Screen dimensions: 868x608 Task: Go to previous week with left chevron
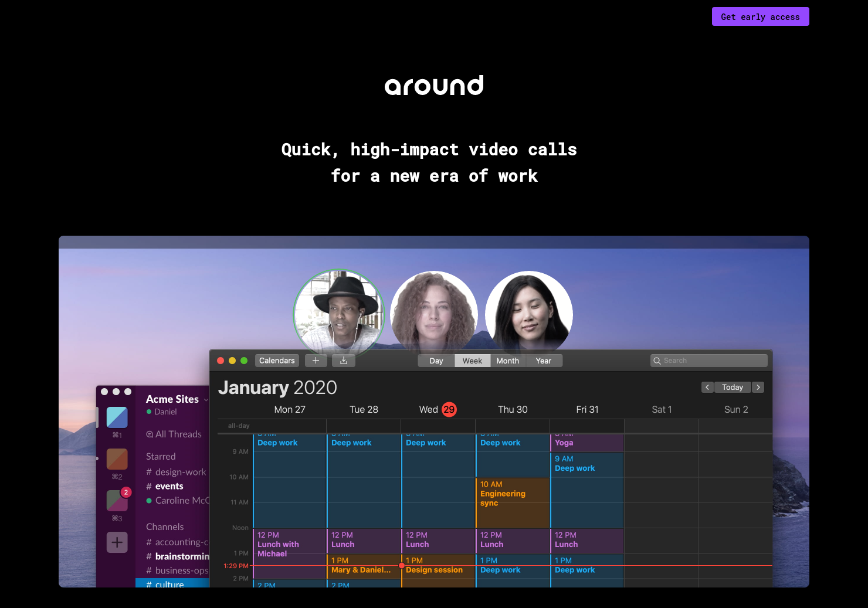pos(707,387)
